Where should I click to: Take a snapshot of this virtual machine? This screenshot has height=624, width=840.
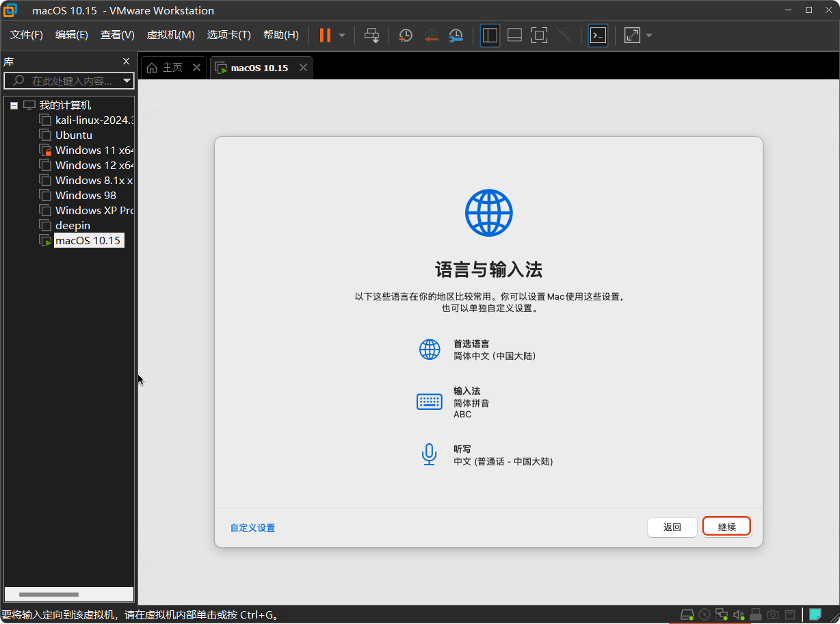coord(405,35)
